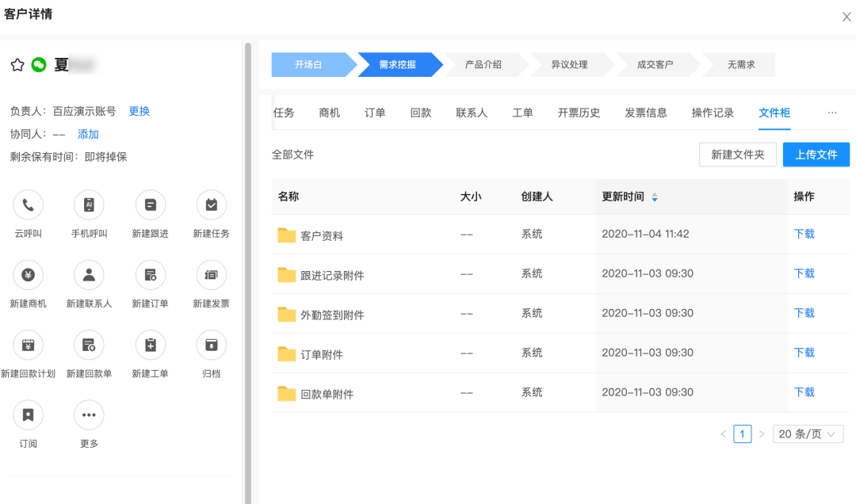Open the 20 条/页 page size dropdown
856x504 pixels.
point(808,434)
